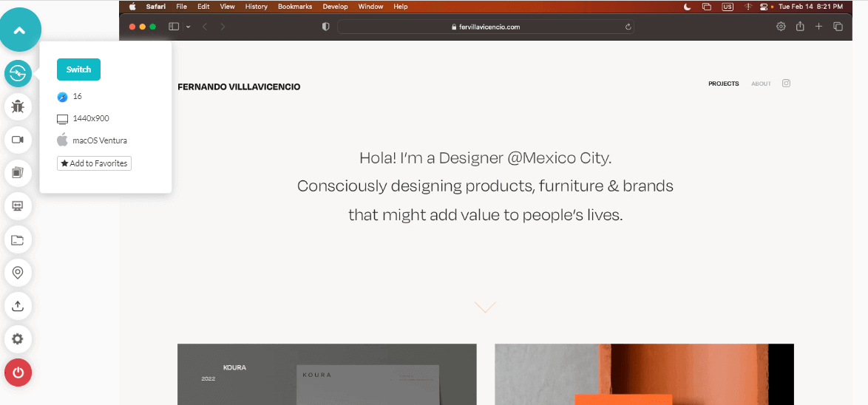This screenshot has width=868, height=405.
Task: Open the monitor icon with arrows in sidebar
Action: [x=18, y=206]
